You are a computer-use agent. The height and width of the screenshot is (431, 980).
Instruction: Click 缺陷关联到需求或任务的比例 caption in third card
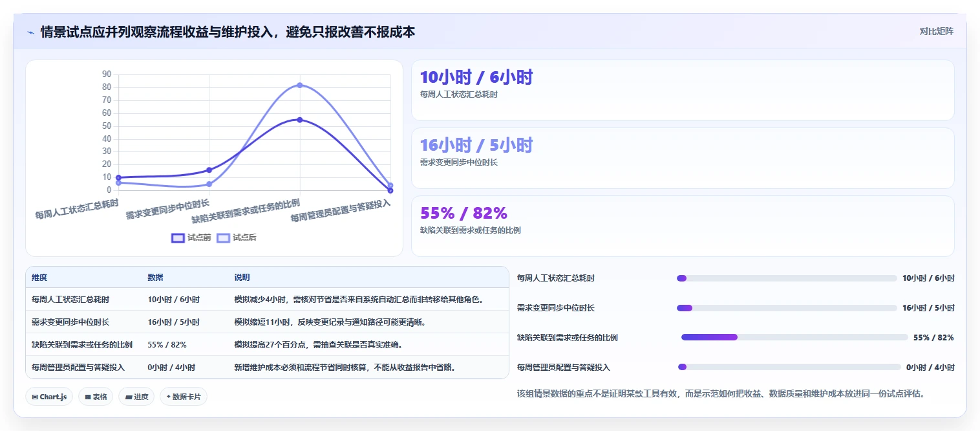471,230
